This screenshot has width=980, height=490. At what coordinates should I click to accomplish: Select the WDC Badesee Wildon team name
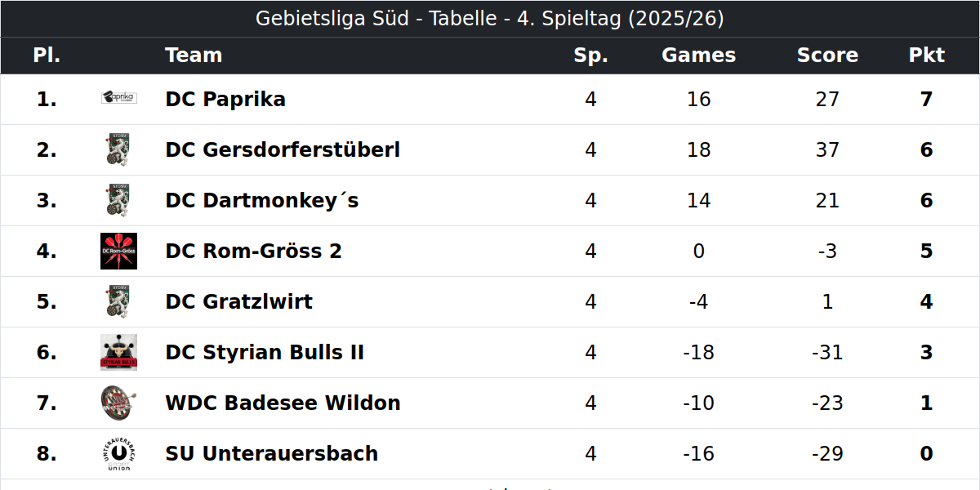(283, 403)
